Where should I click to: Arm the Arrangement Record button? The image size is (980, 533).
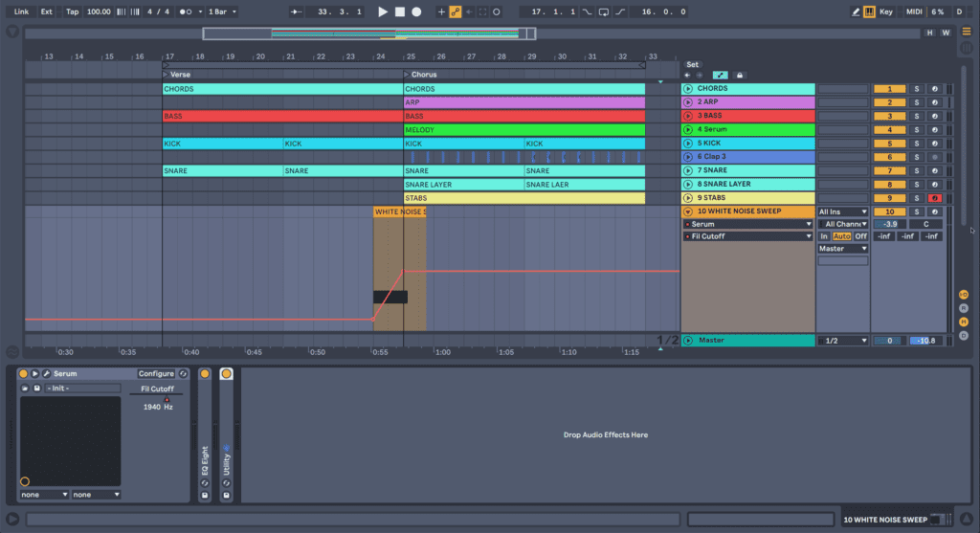point(416,11)
